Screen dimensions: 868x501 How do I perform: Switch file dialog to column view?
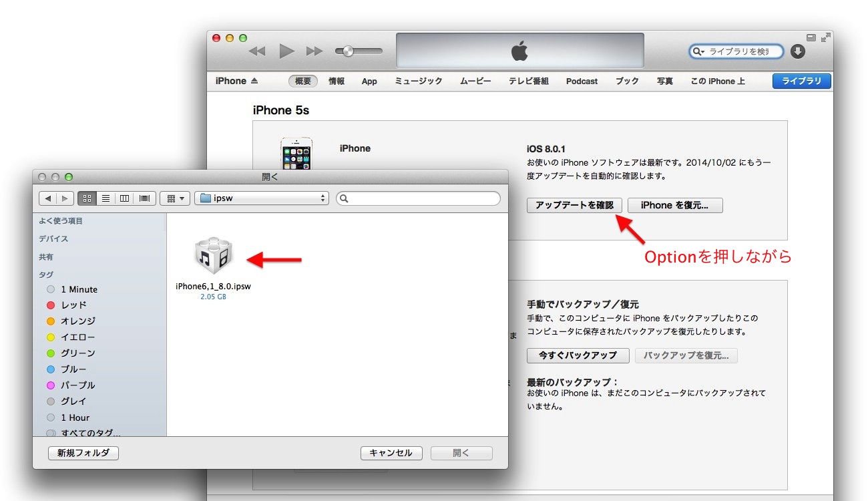click(124, 198)
